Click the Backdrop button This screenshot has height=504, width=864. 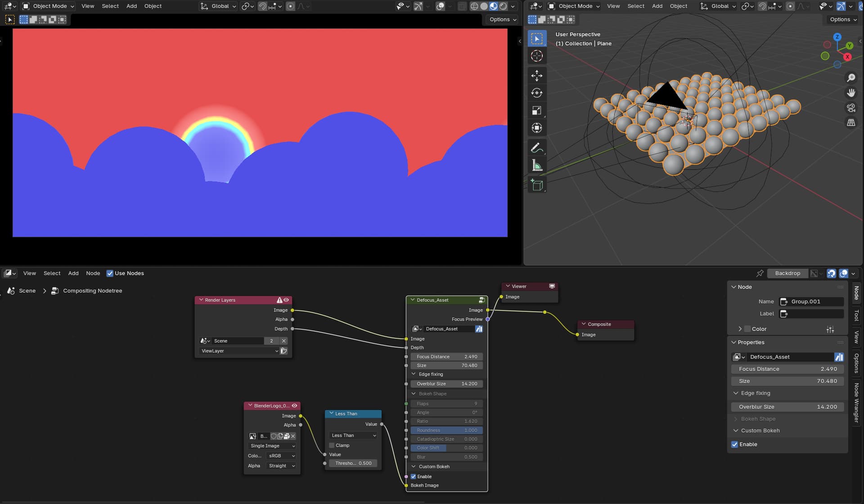point(787,273)
